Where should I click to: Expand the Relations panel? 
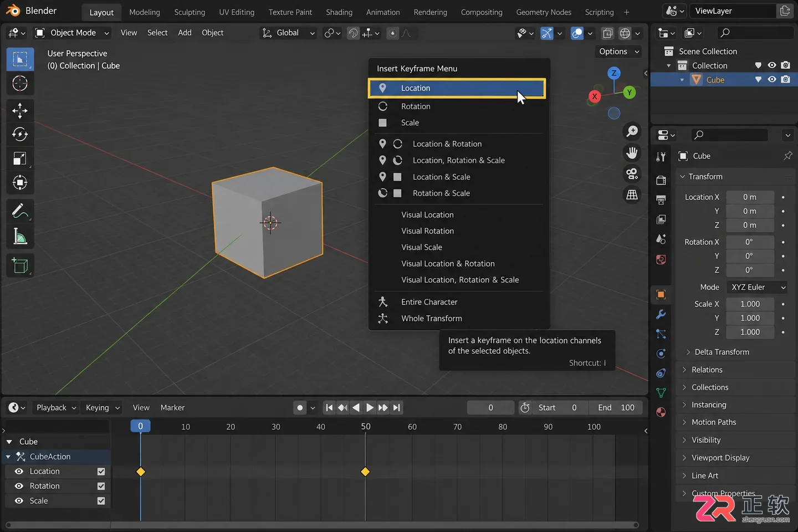click(x=707, y=370)
